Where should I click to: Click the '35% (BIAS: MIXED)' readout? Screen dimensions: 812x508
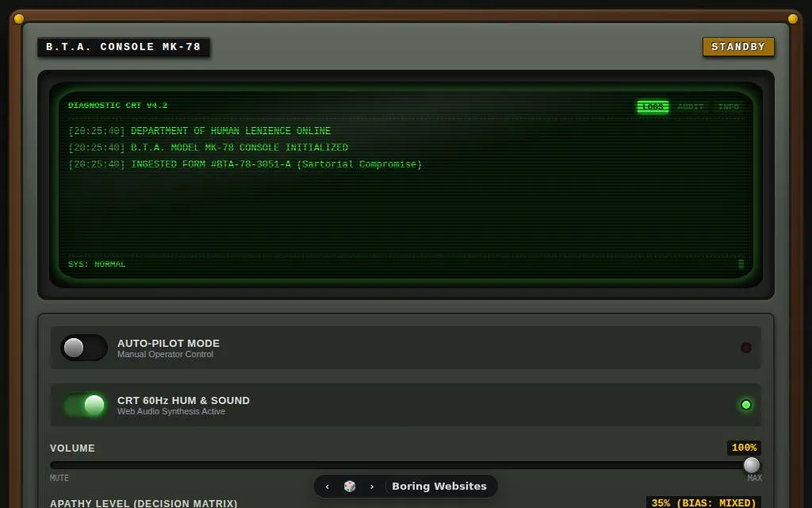tap(703, 502)
